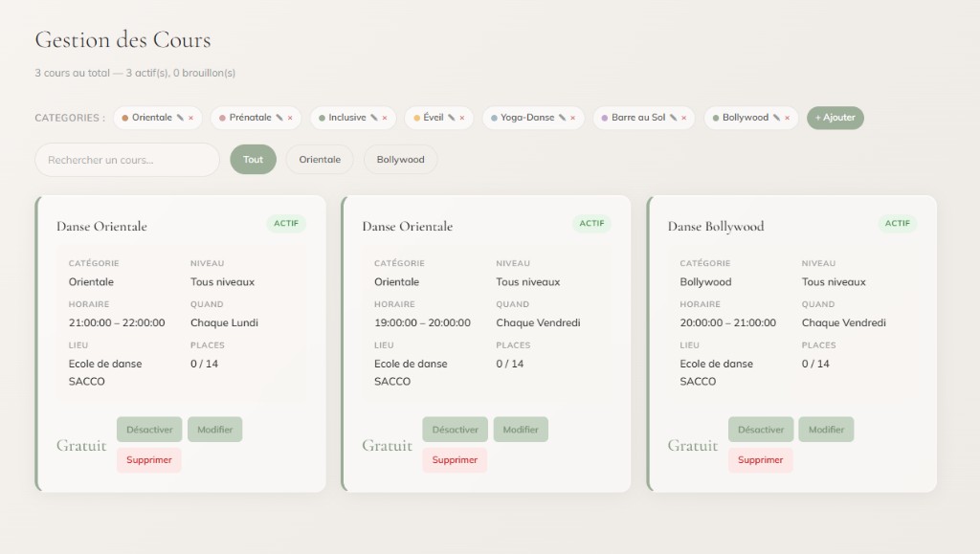Edit the Yoga-Danse category pencil icon
This screenshot has width=980, height=554.
(x=562, y=118)
